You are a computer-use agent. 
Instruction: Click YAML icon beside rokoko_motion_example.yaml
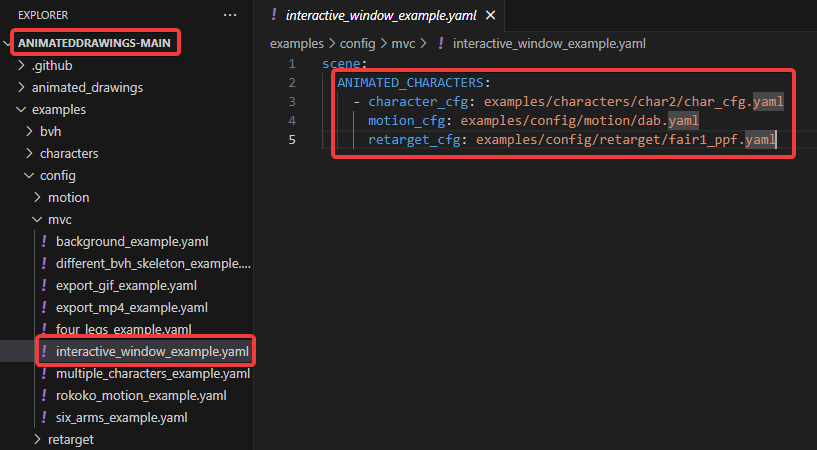(x=44, y=395)
